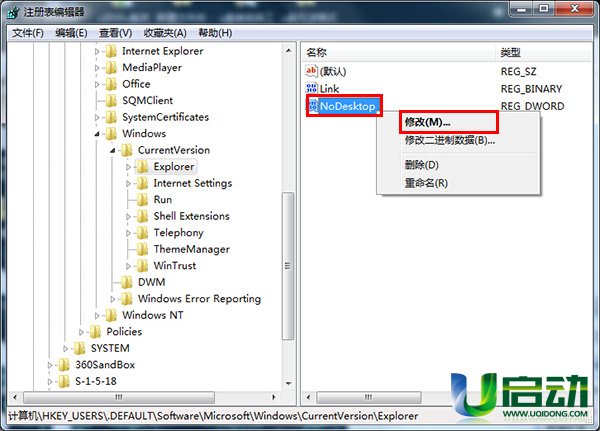Open the 帮助(H) menu
Screen dimensions: 600x431
215,33
